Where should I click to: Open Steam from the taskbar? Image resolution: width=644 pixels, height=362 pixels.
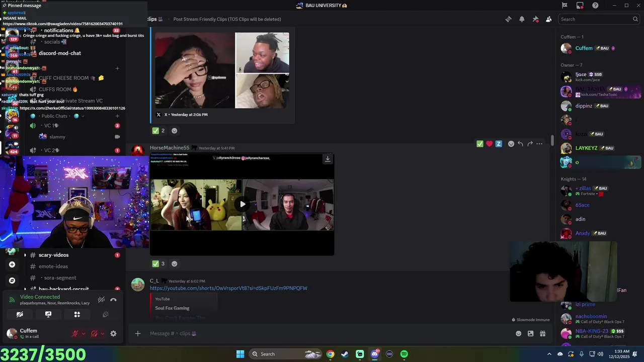click(345, 354)
